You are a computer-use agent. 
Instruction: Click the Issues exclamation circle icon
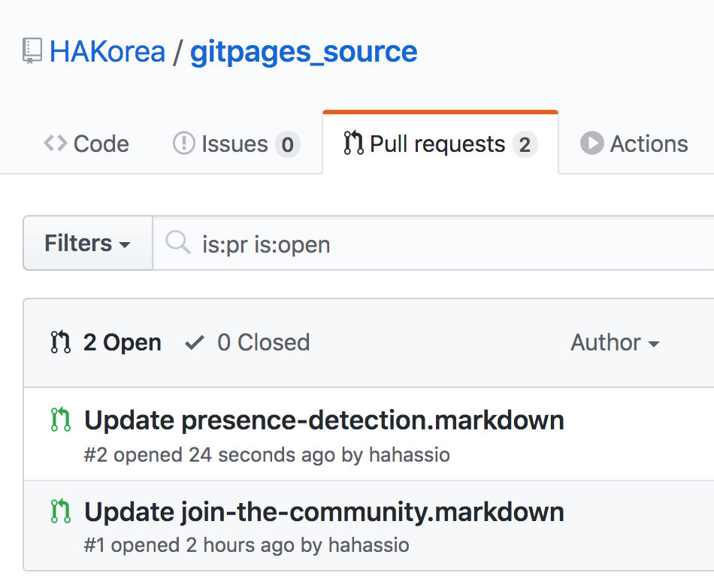(x=184, y=144)
